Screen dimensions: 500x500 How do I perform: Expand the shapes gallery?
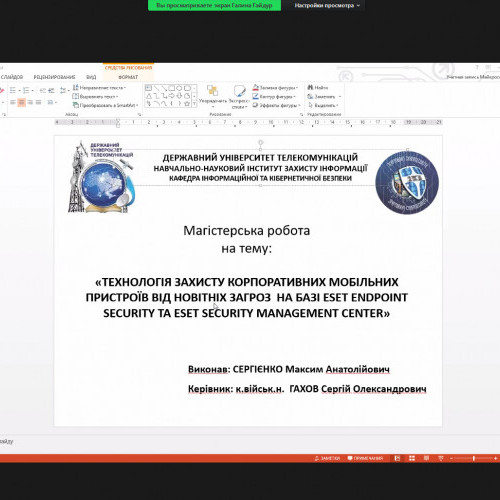194,104
